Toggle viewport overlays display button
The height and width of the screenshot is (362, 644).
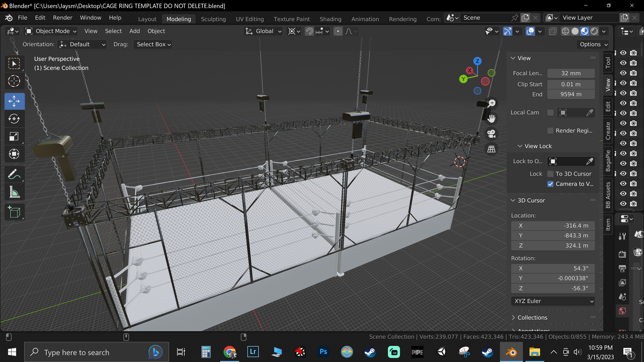pos(530,31)
